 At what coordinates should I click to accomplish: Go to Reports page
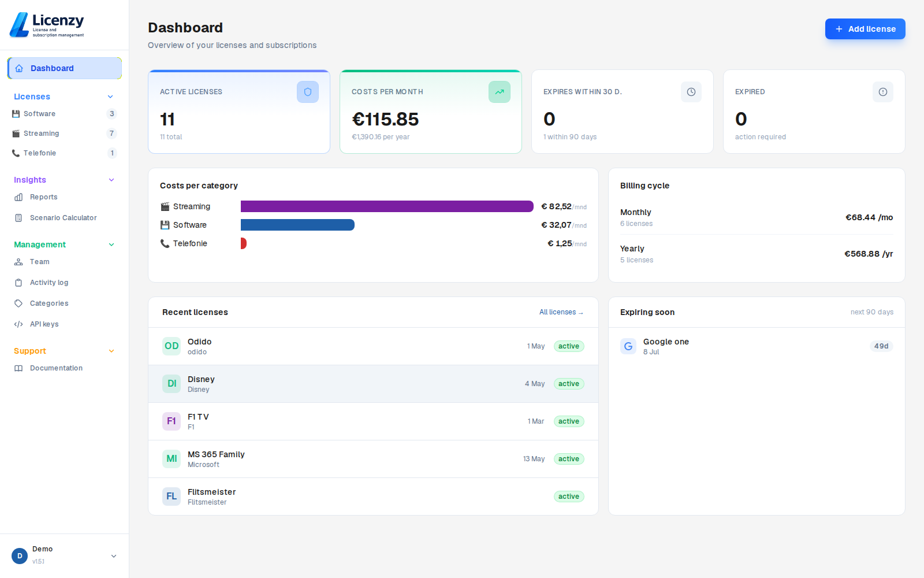point(65,197)
